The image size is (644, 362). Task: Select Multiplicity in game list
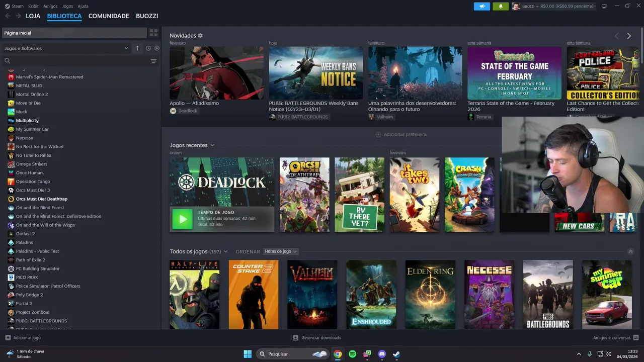pos(27,121)
